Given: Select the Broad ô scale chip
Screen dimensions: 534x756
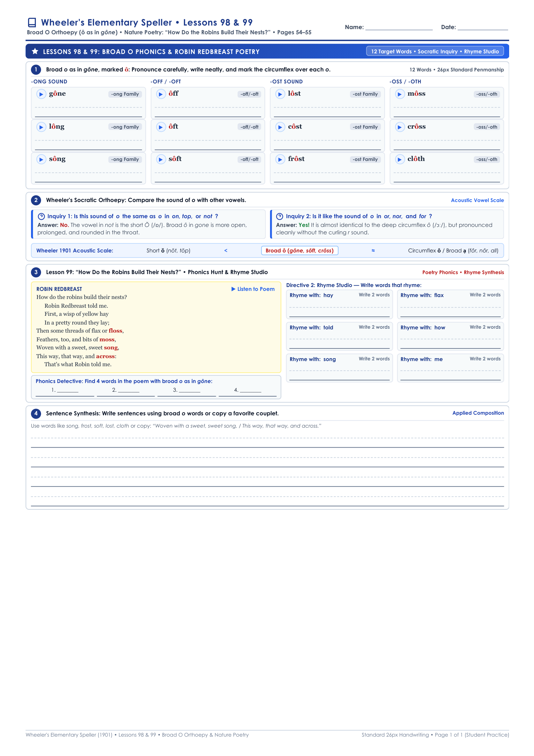Looking at the screenshot, I should click(300, 250).
